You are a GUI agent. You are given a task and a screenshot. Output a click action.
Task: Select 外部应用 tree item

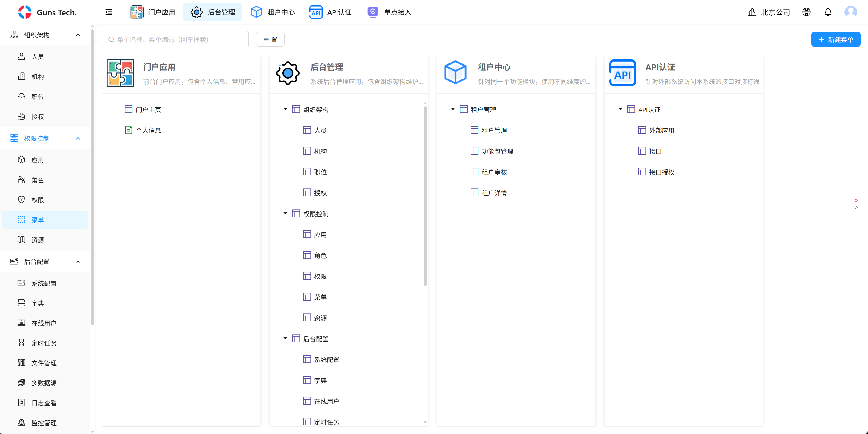click(662, 130)
